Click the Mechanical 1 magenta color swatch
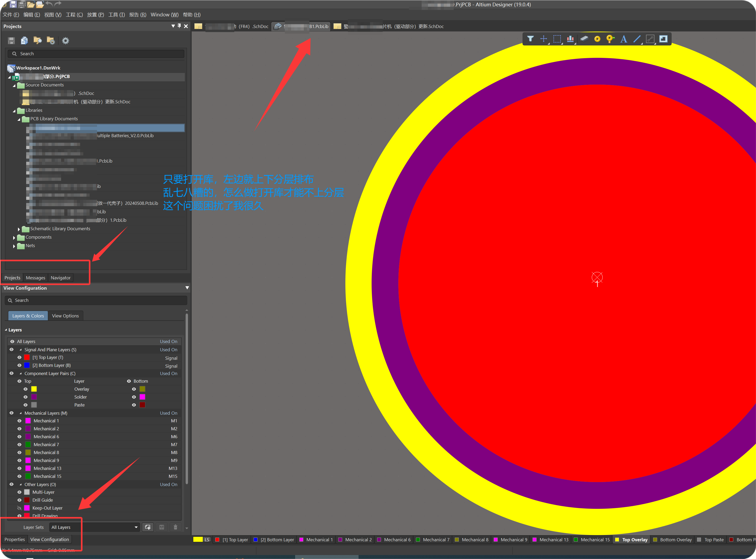Viewport: 756px width, 559px height. [x=28, y=421]
